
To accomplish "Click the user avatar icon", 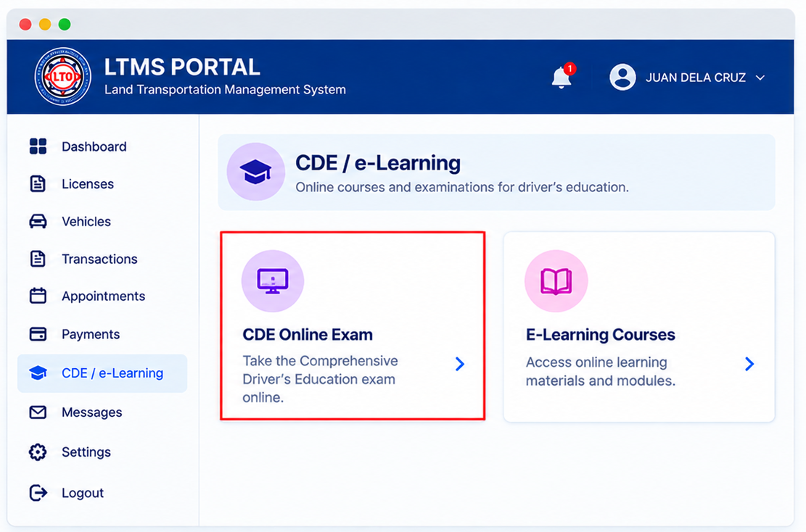I will 622,77.
